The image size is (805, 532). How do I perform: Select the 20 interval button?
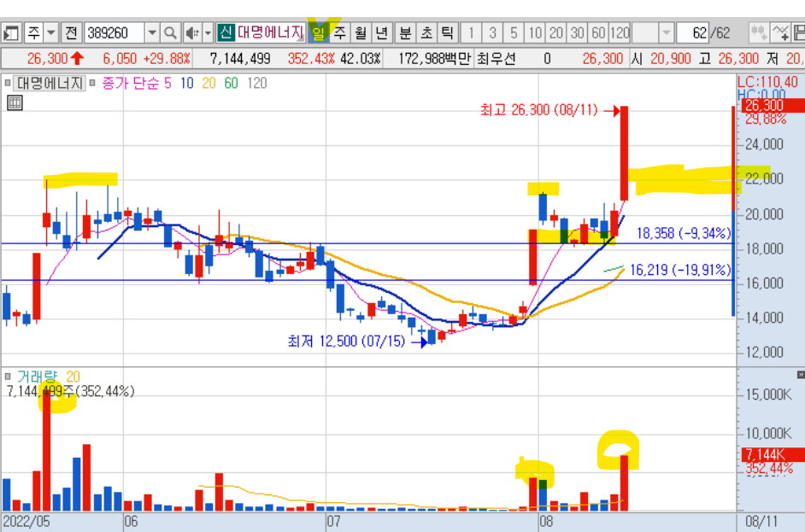pos(556,33)
